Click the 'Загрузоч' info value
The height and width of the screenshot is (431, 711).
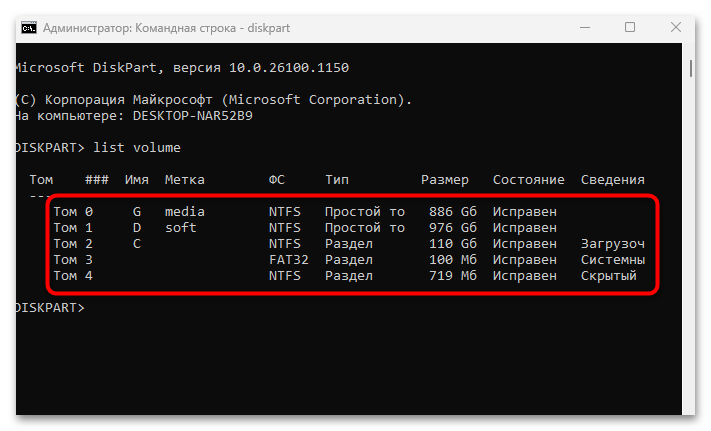tap(613, 244)
